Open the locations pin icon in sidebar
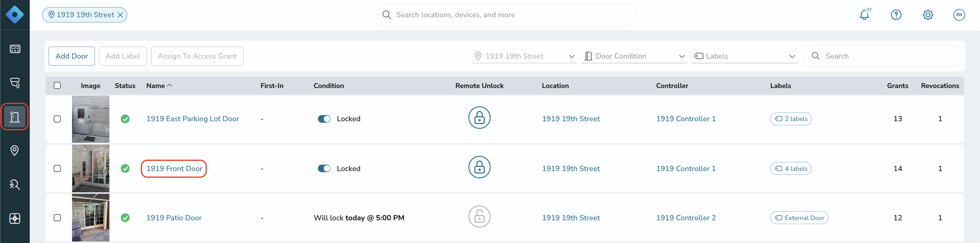 click(x=15, y=151)
